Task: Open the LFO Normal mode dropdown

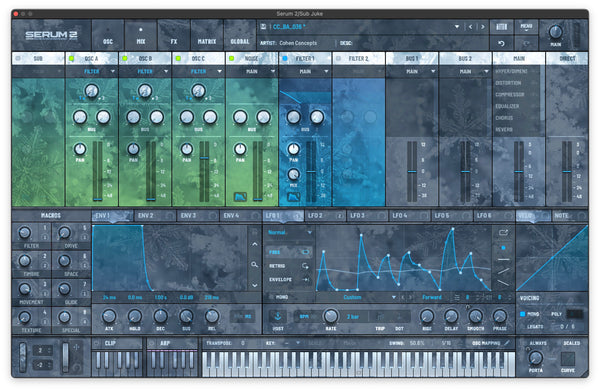Action: click(289, 233)
